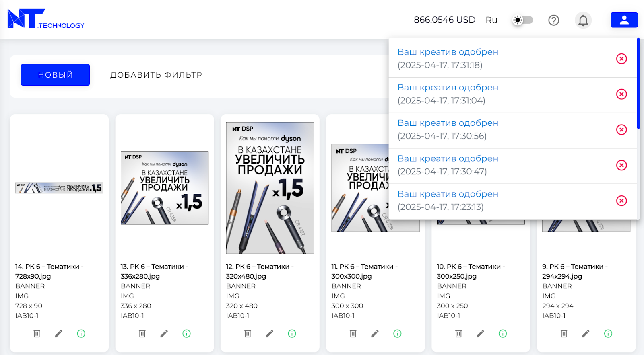
Task: Delete the 336x280 banner creative
Action: 142,333
